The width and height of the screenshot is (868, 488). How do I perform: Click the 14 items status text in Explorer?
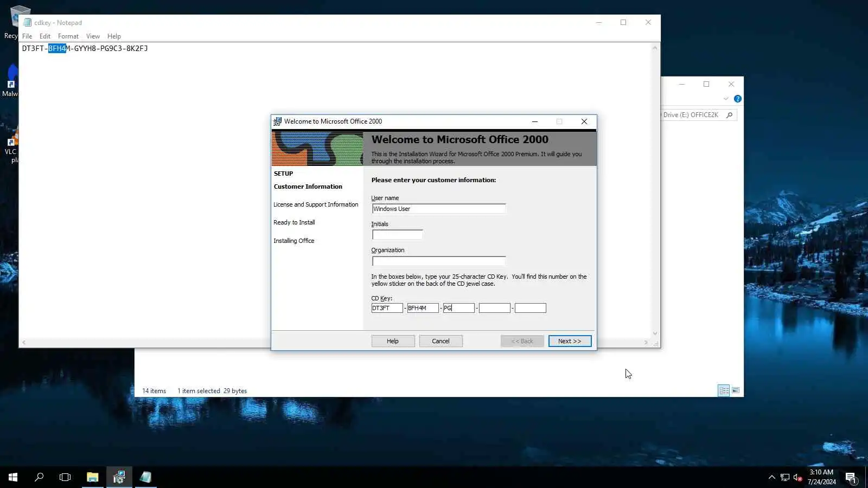point(154,391)
